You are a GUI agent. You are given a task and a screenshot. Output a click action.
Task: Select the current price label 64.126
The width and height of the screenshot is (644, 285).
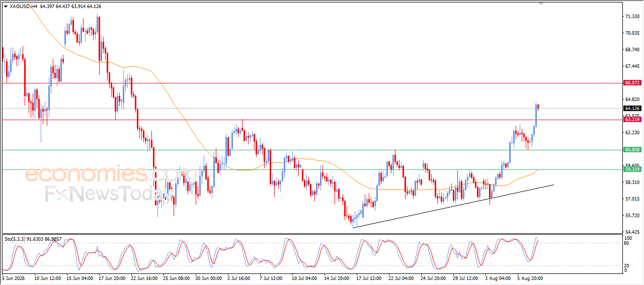point(632,108)
